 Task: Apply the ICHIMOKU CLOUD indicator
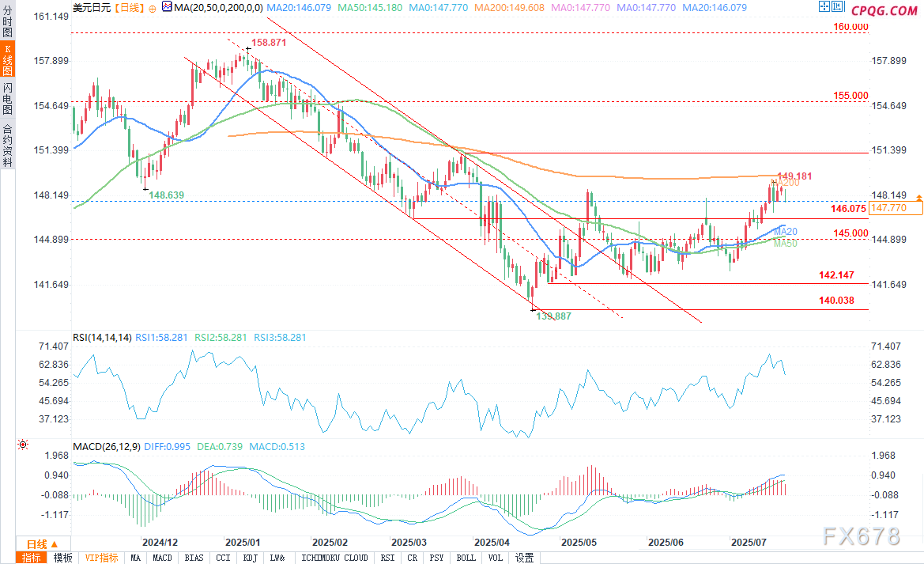click(x=334, y=558)
